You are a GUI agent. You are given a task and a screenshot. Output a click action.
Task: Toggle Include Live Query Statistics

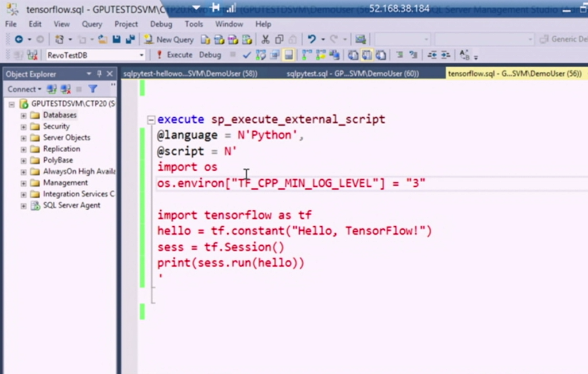(x=320, y=55)
